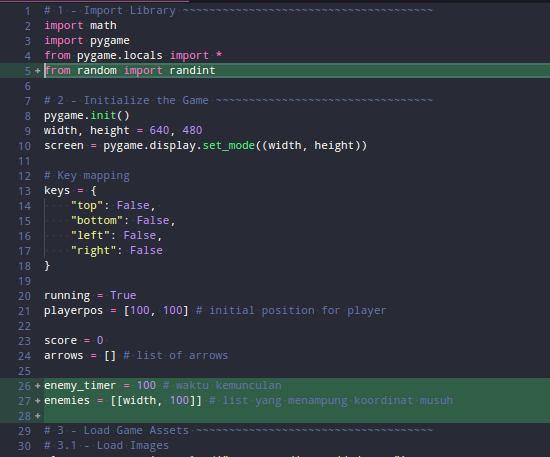Image resolution: width=550 pixels, height=457 pixels.
Task: Click the '# 1 - Import Library' comment
Action: pyautogui.click(x=110, y=11)
